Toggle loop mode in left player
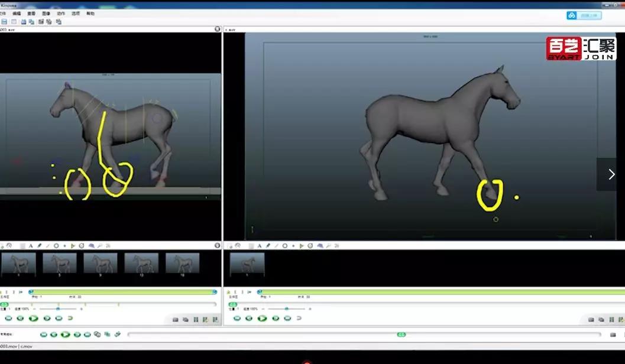The width and height of the screenshot is (625, 364). click(x=70, y=318)
